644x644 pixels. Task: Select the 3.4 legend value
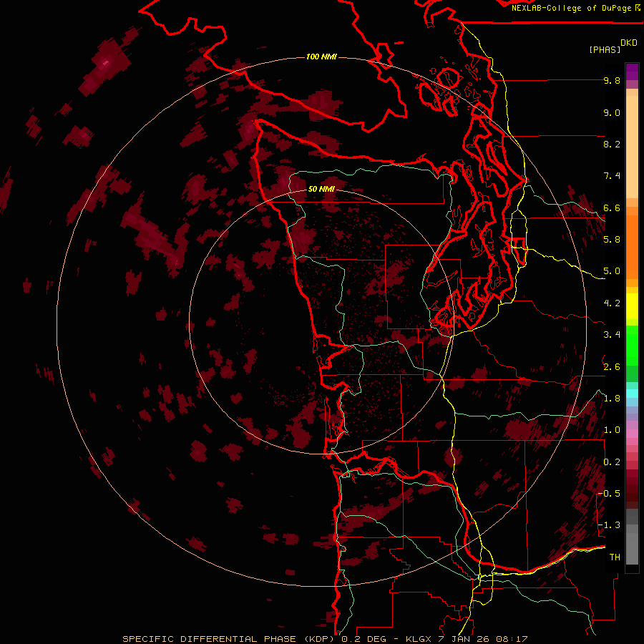pos(612,335)
